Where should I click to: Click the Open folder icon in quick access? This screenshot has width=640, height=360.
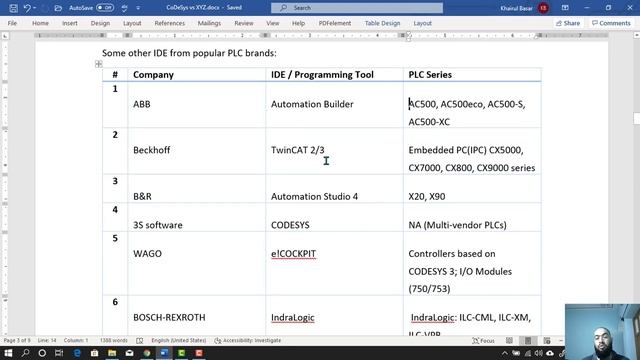pyautogui.click(x=58, y=8)
